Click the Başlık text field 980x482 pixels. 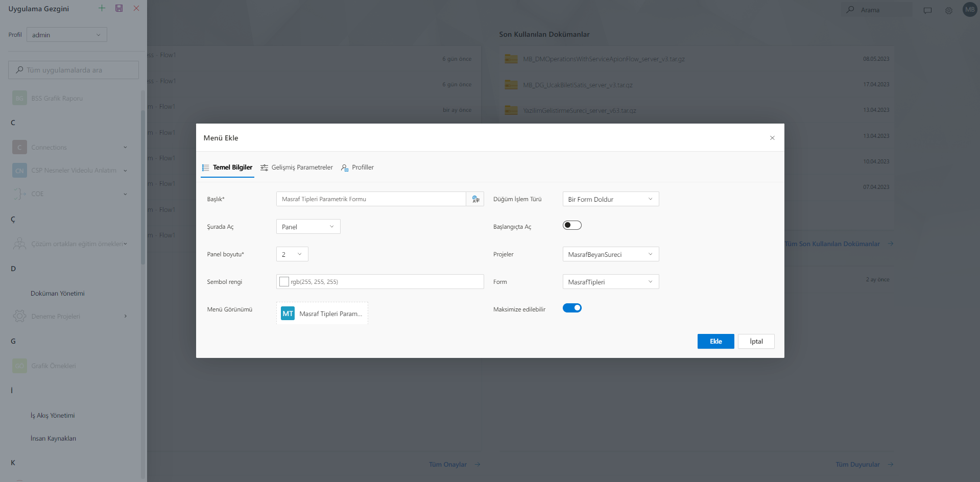tap(371, 199)
